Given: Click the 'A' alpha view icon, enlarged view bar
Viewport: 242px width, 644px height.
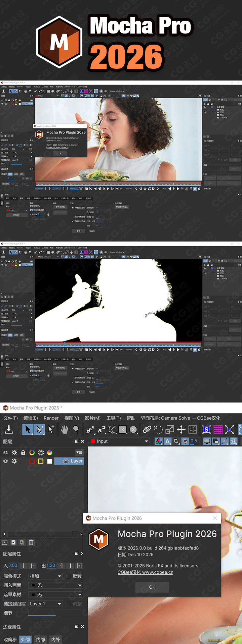Looking at the screenshot, I should pos(167,441).
